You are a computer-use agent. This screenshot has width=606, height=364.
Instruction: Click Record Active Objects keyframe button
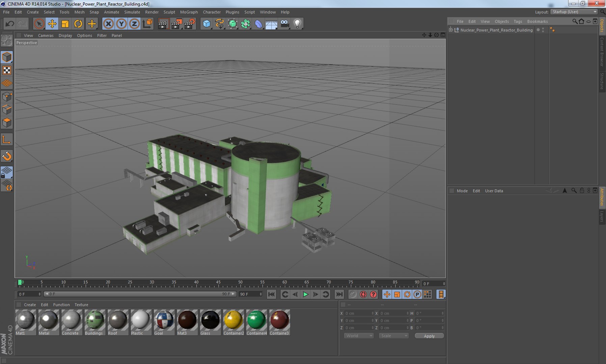[353, 294]
